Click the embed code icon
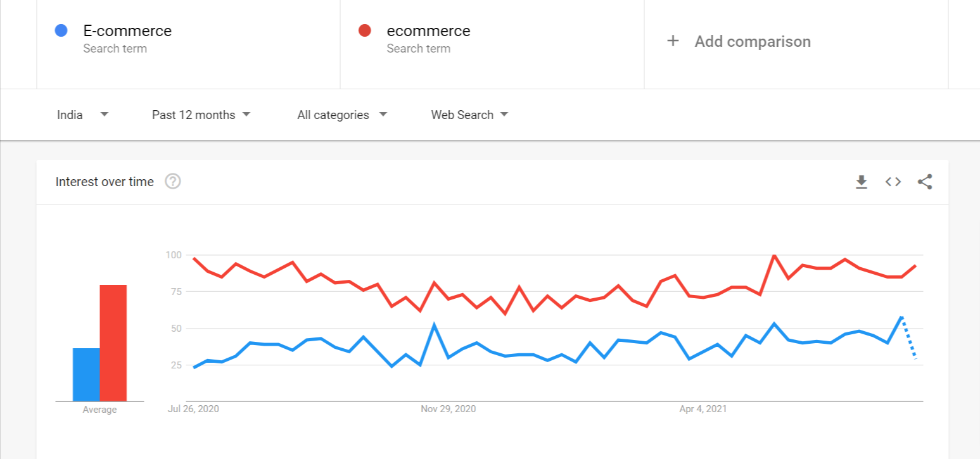This screenshot has width=980, height=459. (893, 182)
